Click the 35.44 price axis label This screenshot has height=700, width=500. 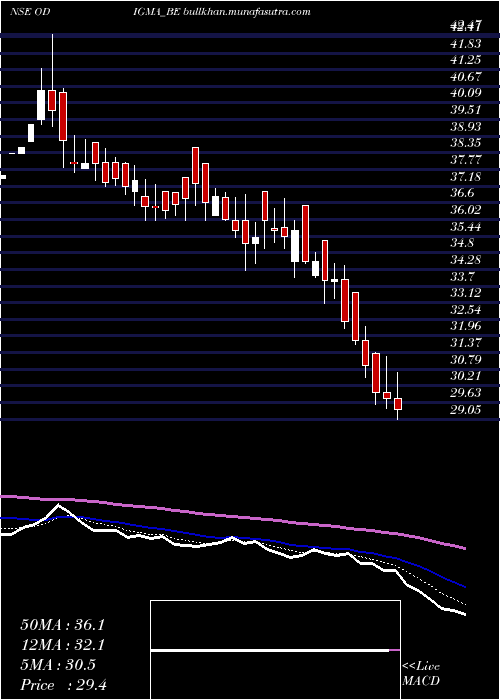(x=465, y=226)
